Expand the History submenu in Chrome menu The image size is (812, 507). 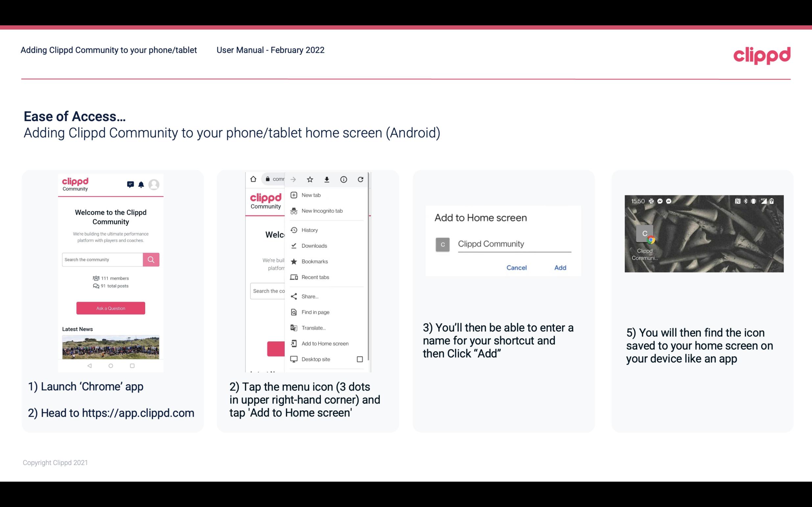click(x=310, y=230)
